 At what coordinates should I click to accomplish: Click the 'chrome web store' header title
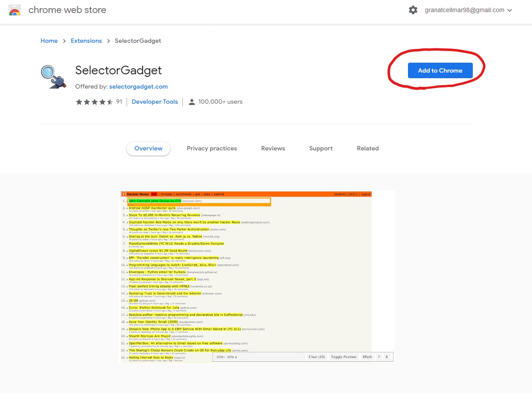click(67, 10)
